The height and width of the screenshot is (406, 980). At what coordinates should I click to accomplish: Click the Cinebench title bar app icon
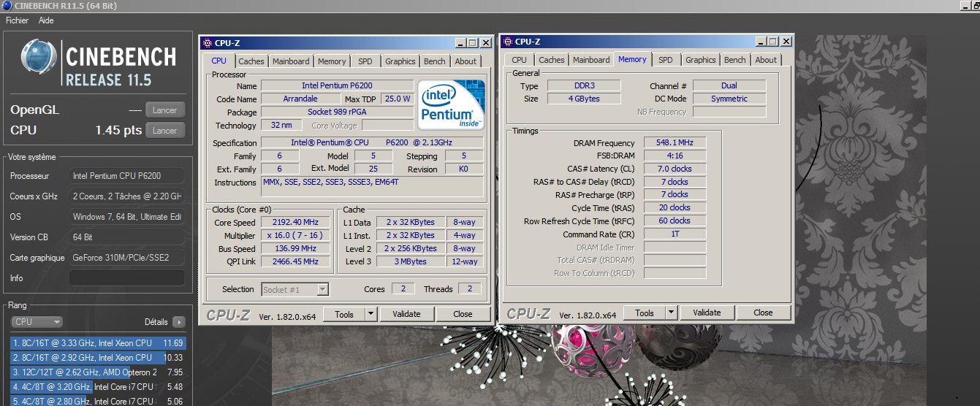pos(7,6)
